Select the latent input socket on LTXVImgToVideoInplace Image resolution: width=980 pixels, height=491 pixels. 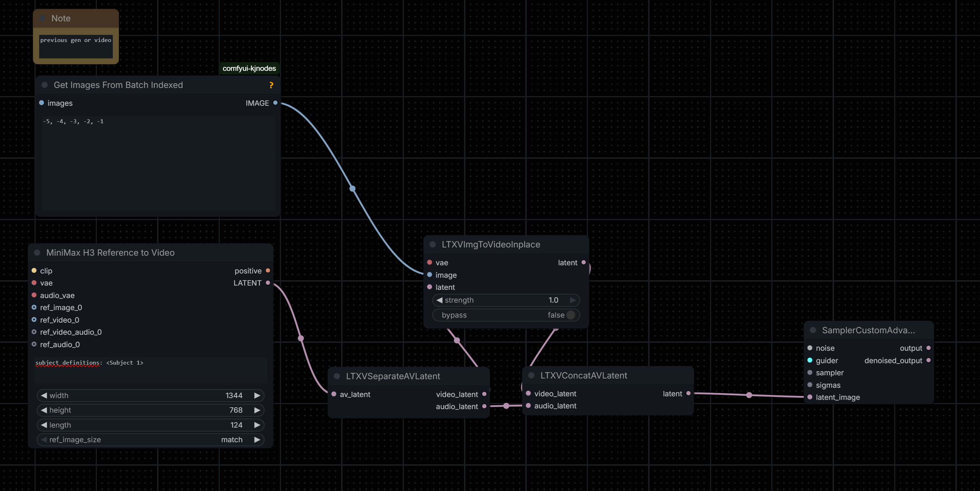pyautogui.click(x=429, y=287)
